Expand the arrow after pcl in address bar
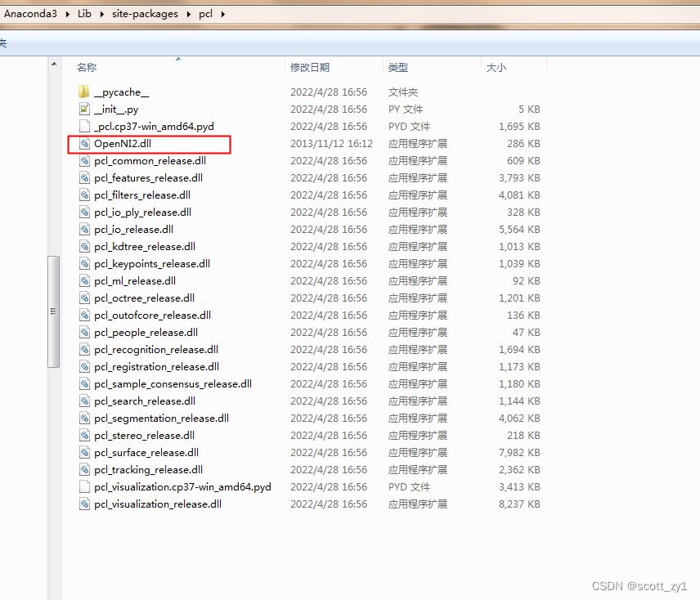This screenshot has height=600, width=700. [x=222, y=14]
